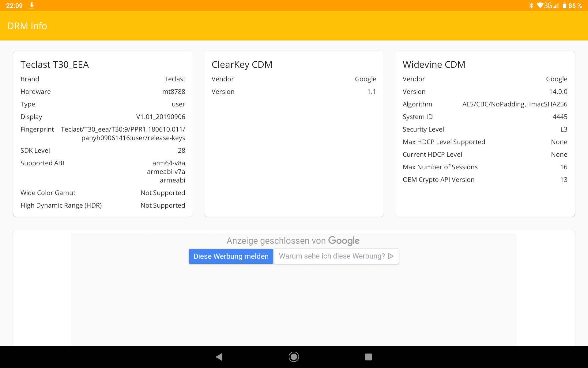Select ClearKey Vendor value Google

(366, 79)
